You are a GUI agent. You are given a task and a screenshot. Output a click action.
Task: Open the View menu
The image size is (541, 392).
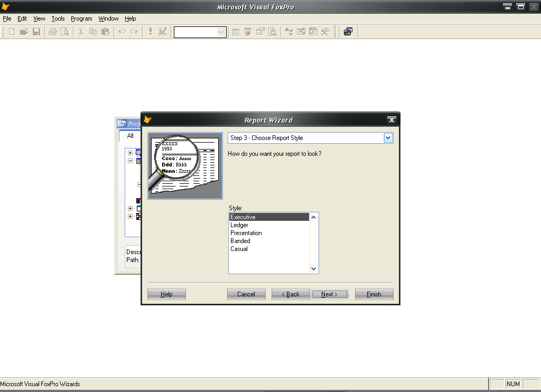click(x=39, y=18)
